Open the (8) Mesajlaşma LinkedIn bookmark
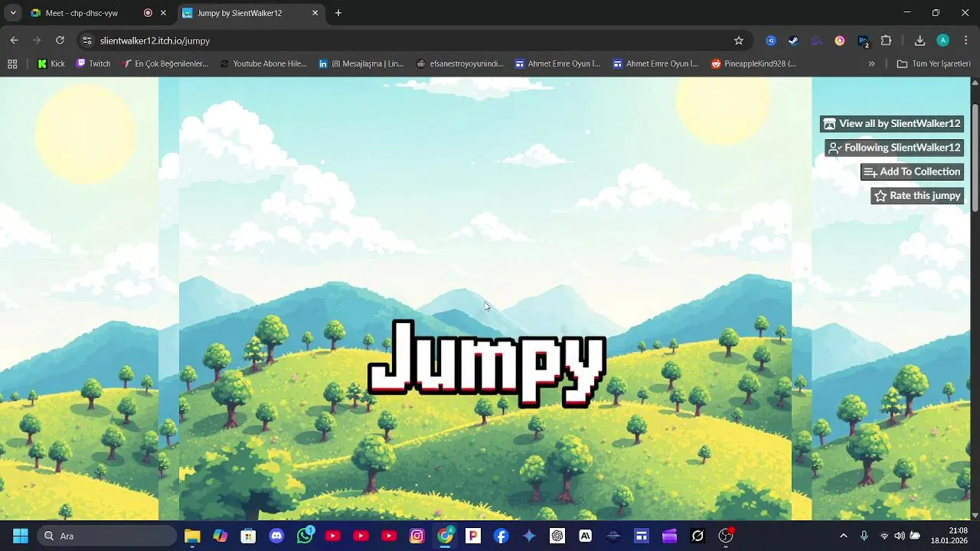 click(361, 64)
